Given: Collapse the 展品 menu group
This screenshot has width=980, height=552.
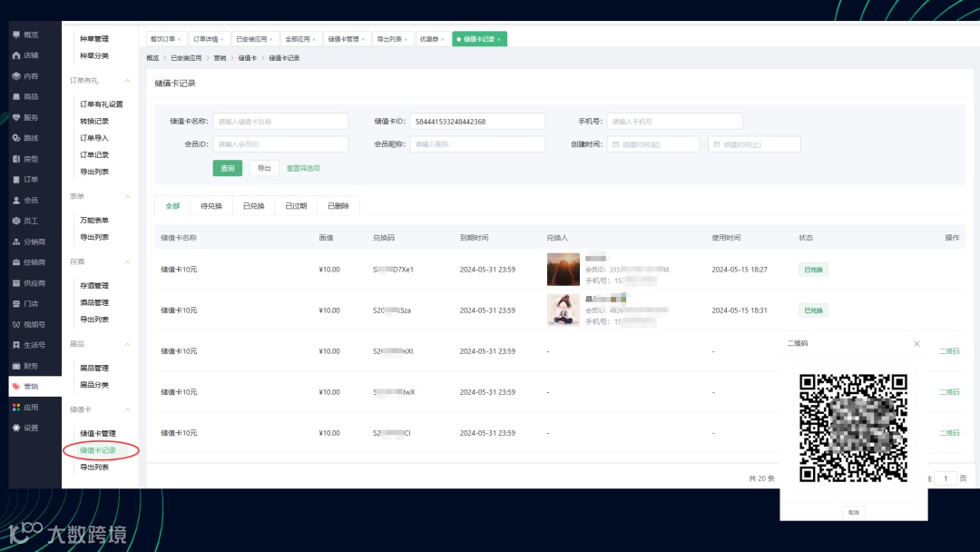Looking at the screenshot, I should [x=128, y=344].
